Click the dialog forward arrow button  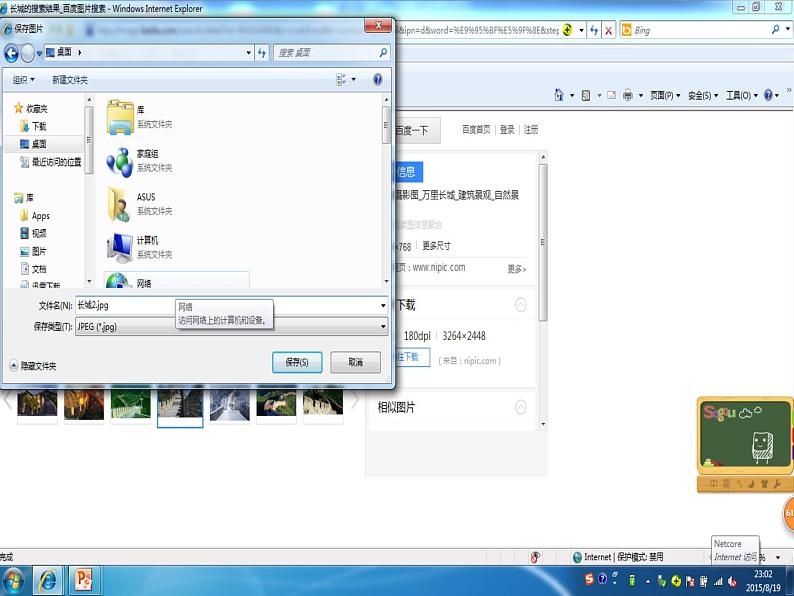pyautogui.click(x=27, y=53)
